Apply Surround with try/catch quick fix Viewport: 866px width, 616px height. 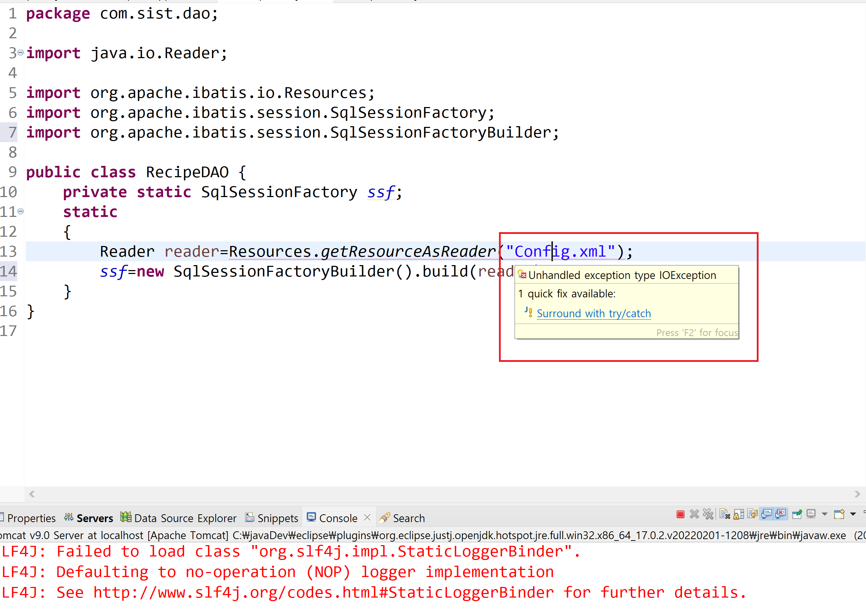pyautogui.click(x=594, y=314)
